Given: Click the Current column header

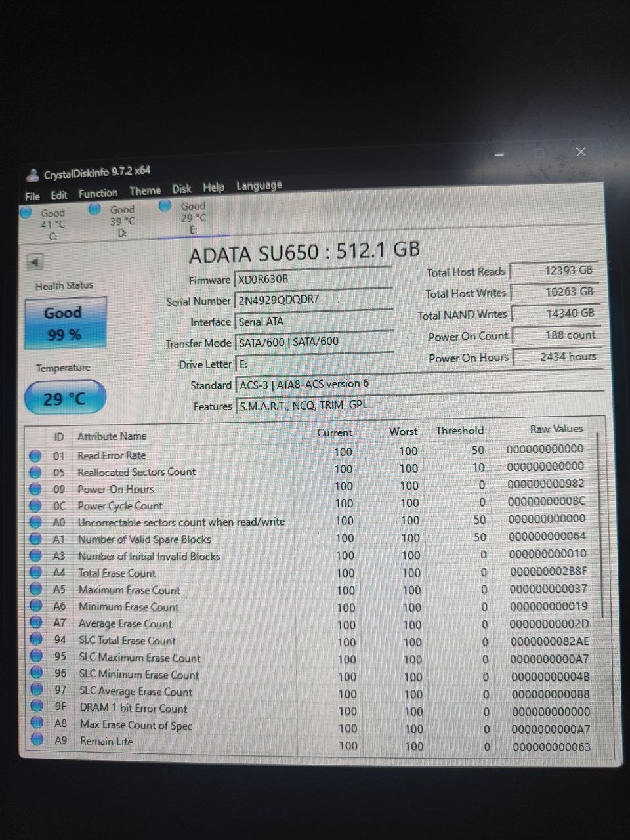Looking at the screenshot, I should click(x=335, y=432).
